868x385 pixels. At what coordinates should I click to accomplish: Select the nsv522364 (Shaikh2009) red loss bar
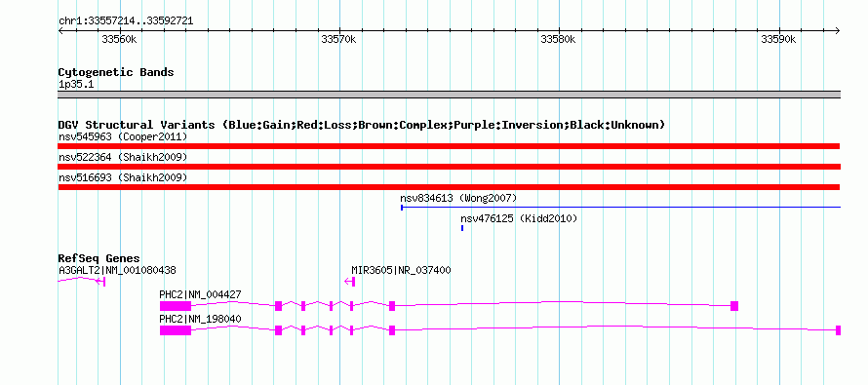(449, 167)
